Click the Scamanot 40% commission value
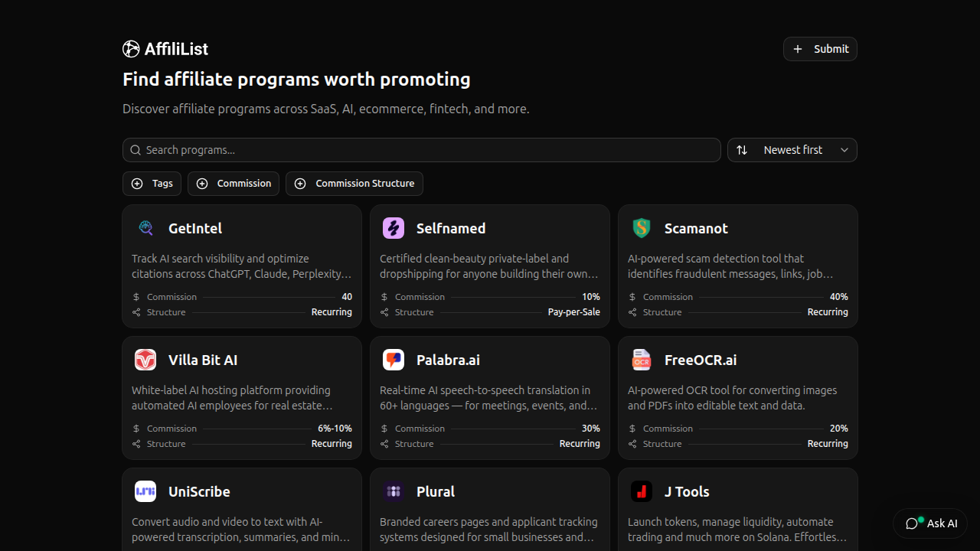Viewport: 980px width, 551px height. 839,297
